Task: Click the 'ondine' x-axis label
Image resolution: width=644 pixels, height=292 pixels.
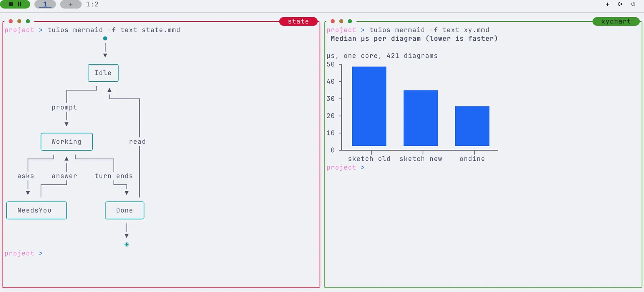Action: pos(472,159)
